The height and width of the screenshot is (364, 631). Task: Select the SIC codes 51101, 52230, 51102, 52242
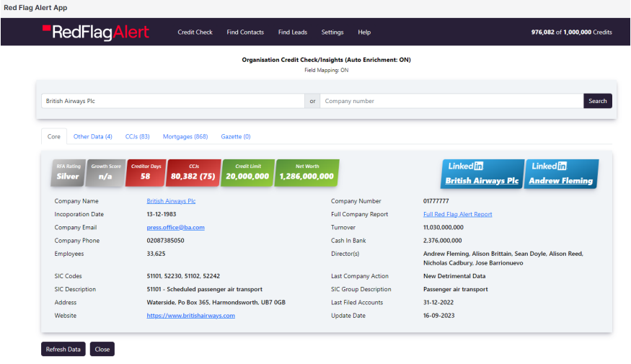pyautogui.click(x=183, y=276)
